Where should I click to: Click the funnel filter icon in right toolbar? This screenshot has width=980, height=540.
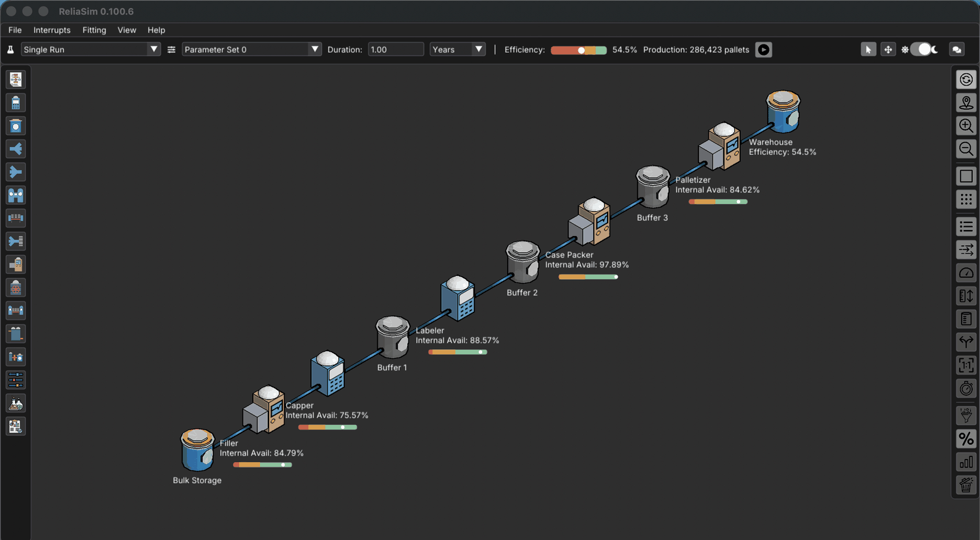(x=966, y=415)
